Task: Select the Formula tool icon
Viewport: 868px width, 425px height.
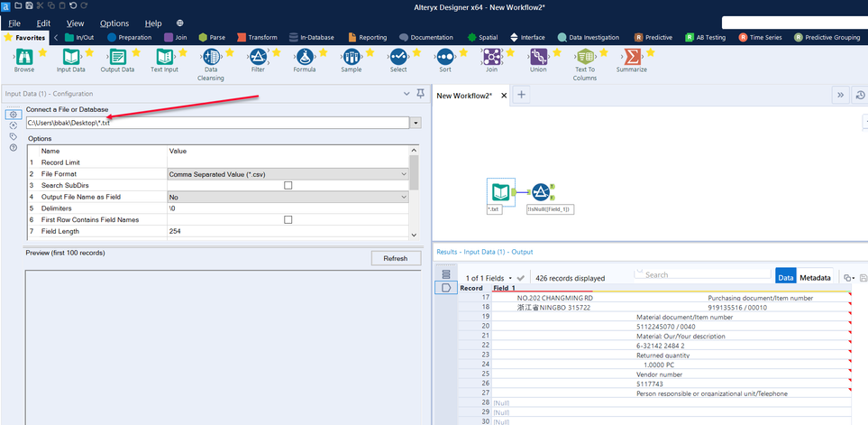Action: coord(305,57)
